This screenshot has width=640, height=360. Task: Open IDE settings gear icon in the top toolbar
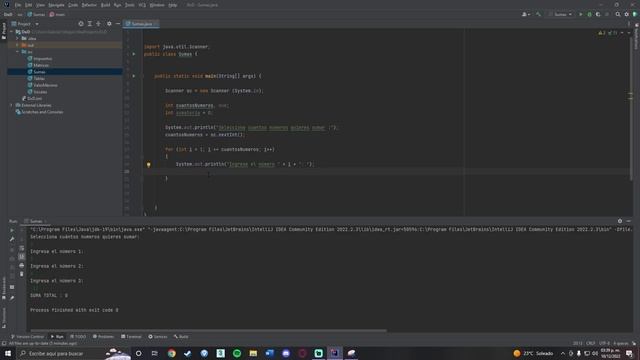pyautogui.click(x=627, y=14)
